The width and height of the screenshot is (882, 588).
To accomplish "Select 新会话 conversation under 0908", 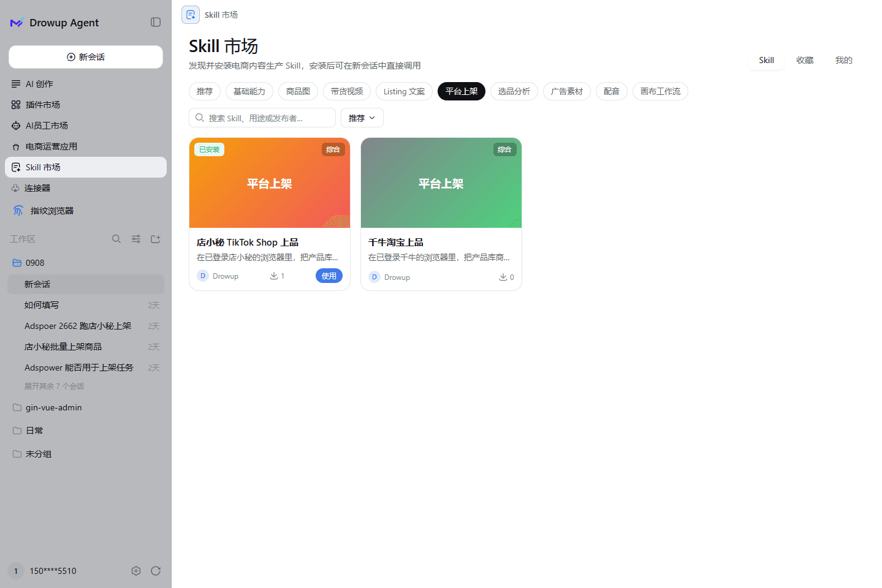I will pos(86,284).
